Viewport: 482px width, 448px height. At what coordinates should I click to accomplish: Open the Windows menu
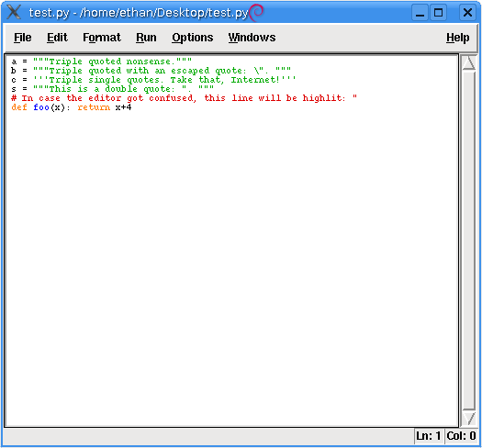(252, 38)
